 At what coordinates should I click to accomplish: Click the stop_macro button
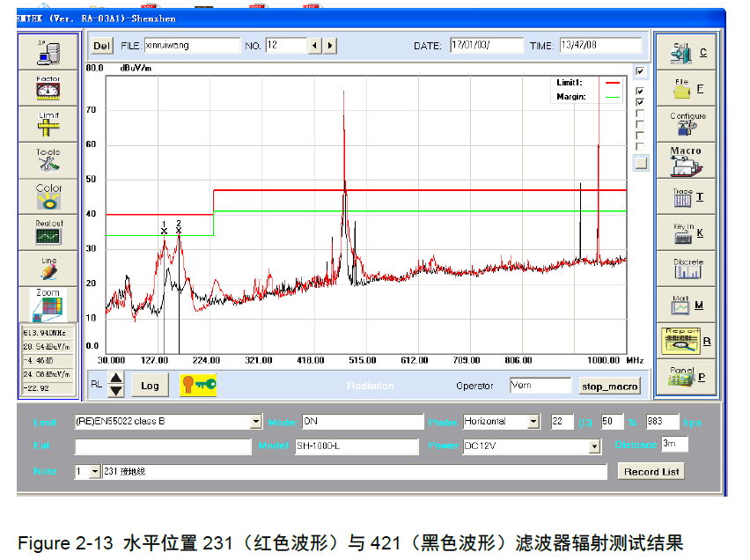click(610, 386)
